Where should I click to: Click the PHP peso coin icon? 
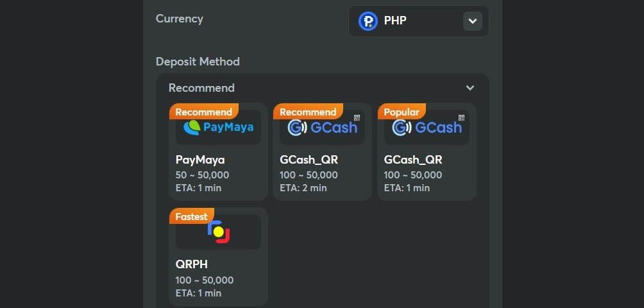(x=368, y=21)
